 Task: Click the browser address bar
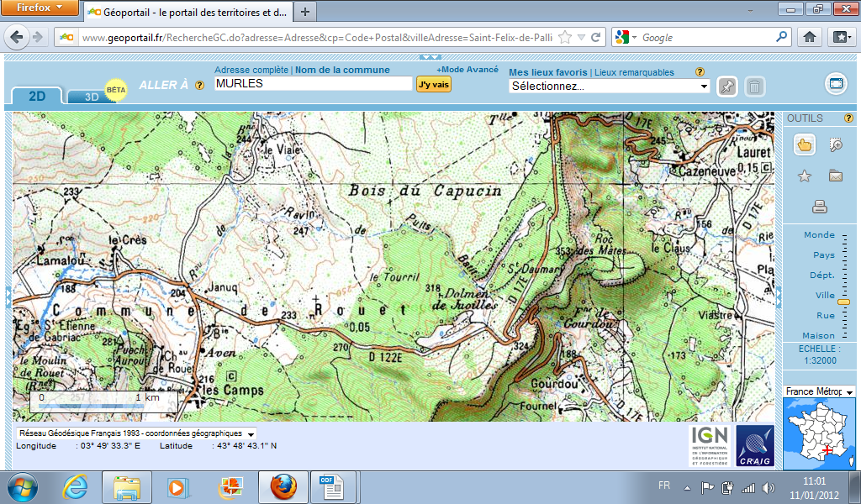tap(317, 37)
